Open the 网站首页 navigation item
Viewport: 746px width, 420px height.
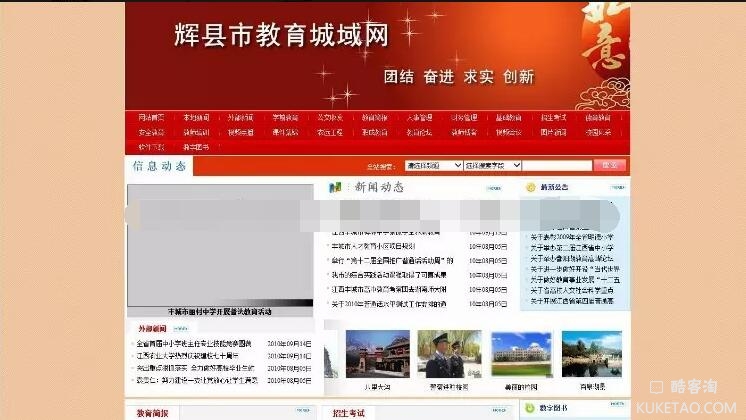(152, 118)
